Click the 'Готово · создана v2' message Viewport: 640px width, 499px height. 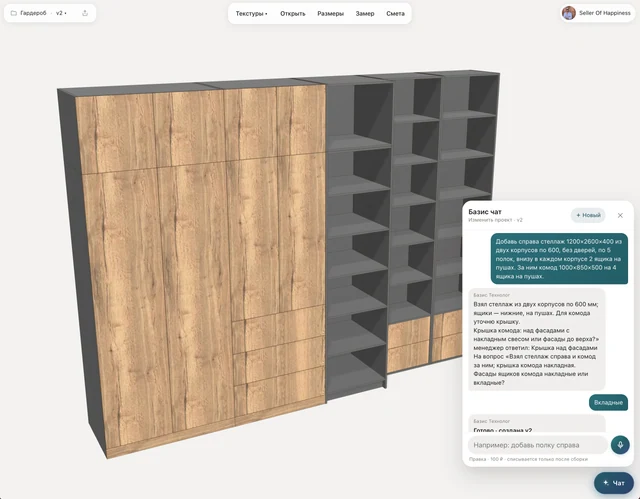[x=537, y=424]
